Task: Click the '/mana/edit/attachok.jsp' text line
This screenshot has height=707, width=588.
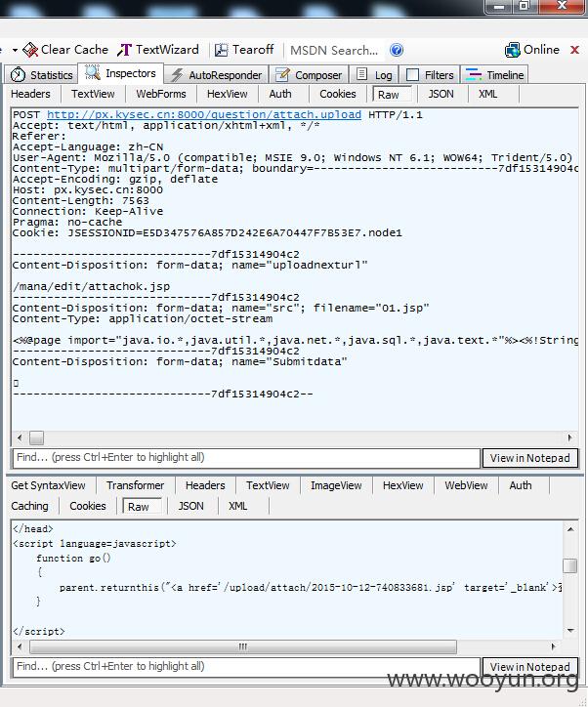Action: (91, 287)
